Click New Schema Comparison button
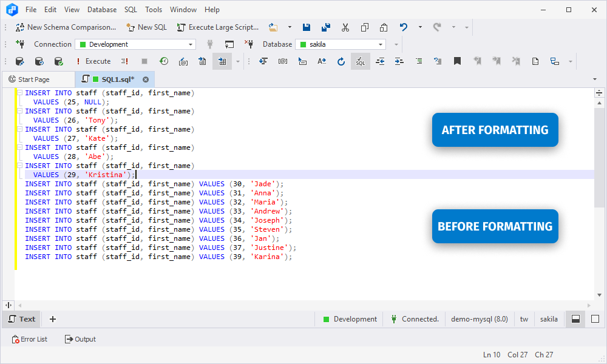The width and height of the screenshot is (607, 364). [x=66, y=27]
